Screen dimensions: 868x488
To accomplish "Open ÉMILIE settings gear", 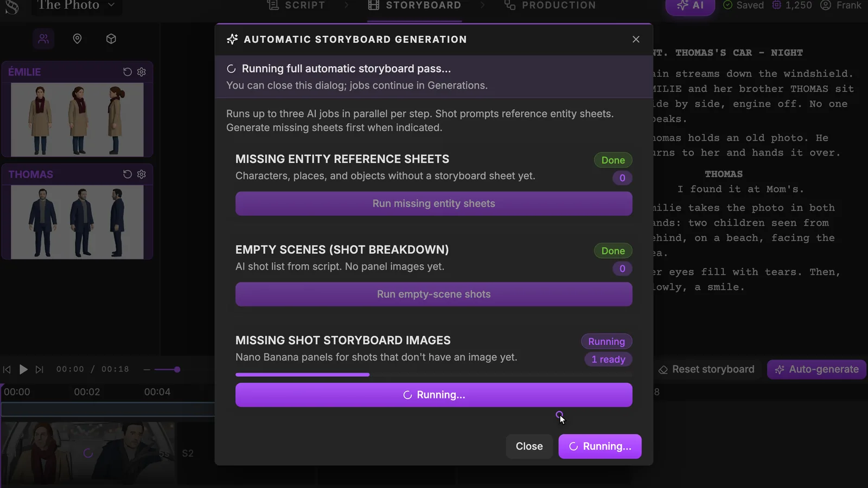I will (142, 72).
